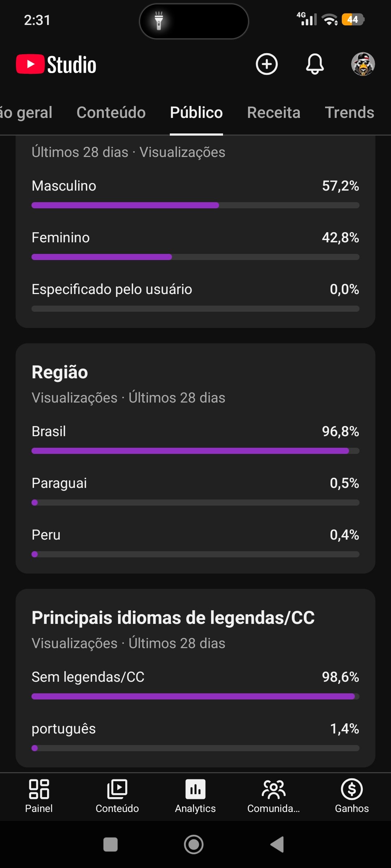Select the Conteúdo analytics tab
The image size is (391, 868).
[111, 112]
